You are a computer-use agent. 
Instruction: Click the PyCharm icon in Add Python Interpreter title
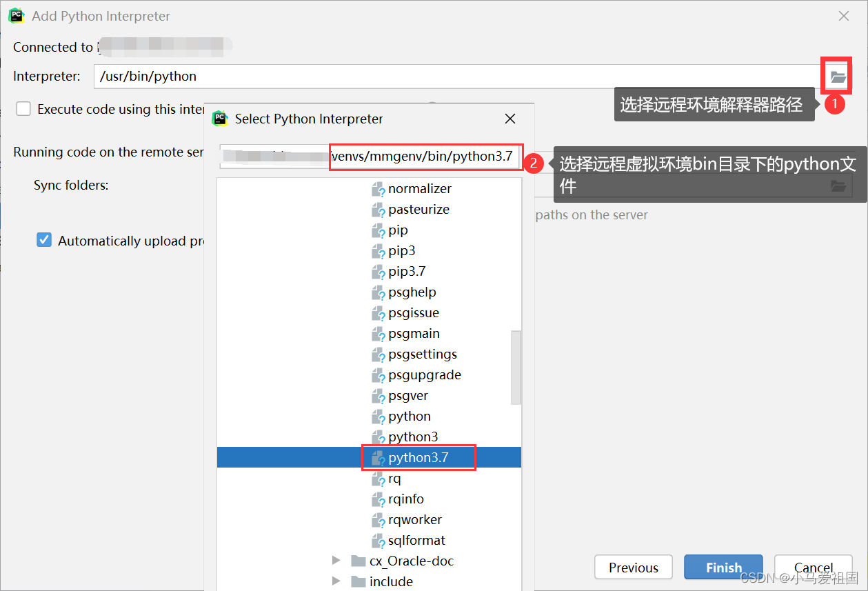(17, 15)
